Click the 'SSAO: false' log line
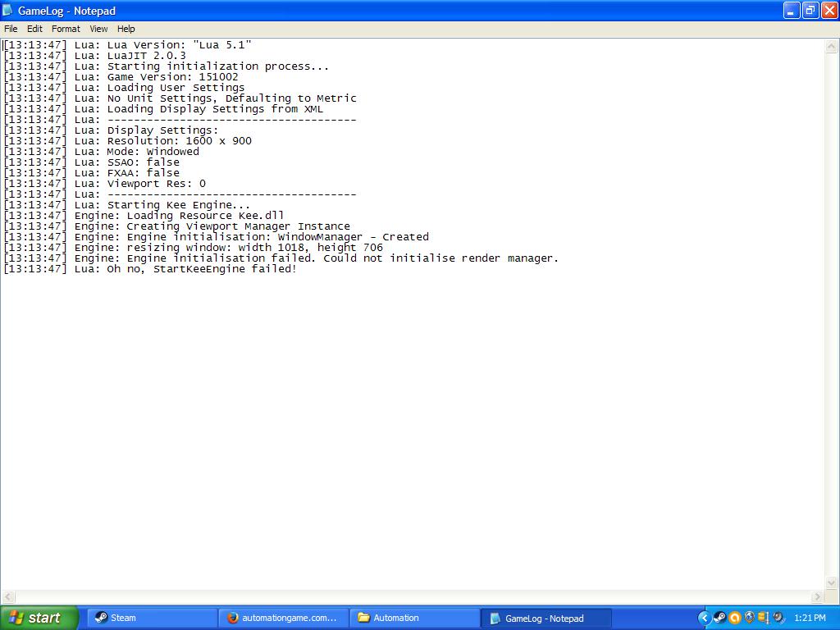 [x=92, y=162]
